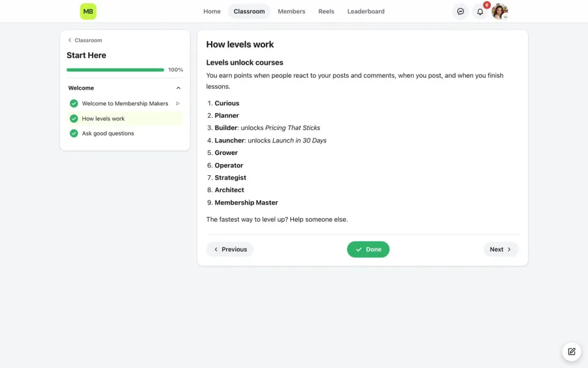588x368 pixels.
Task: View the Leaderboard tab
Action: pyautogui.click(x=366, y=11)
